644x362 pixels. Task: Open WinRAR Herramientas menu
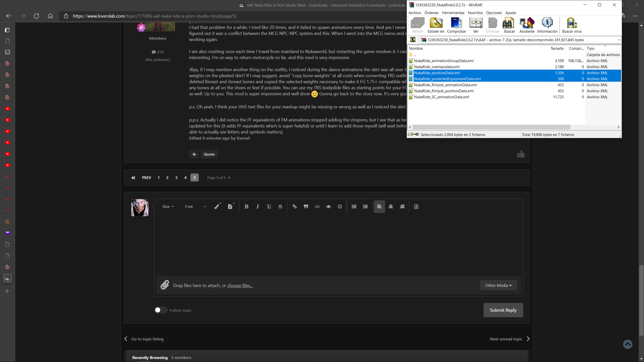(x=453, y=13)
